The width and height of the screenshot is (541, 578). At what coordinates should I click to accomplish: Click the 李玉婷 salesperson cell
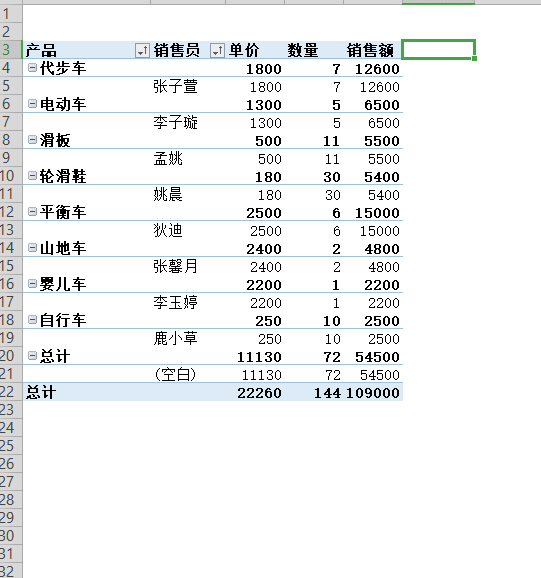(x=188, y=302)
